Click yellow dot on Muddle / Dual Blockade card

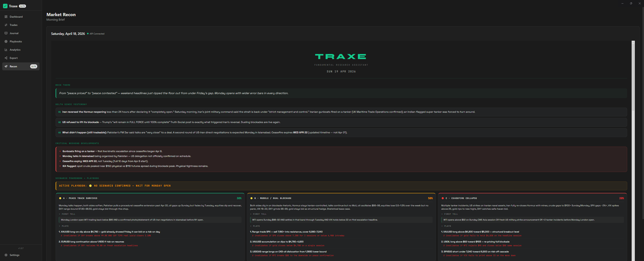[x=251, y=198]
